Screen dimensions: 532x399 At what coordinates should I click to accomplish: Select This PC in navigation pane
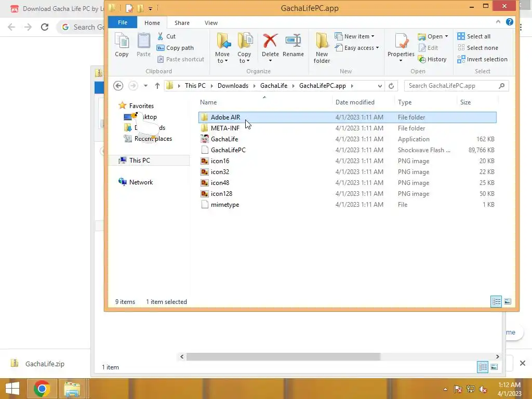click(x=150, y=161)
